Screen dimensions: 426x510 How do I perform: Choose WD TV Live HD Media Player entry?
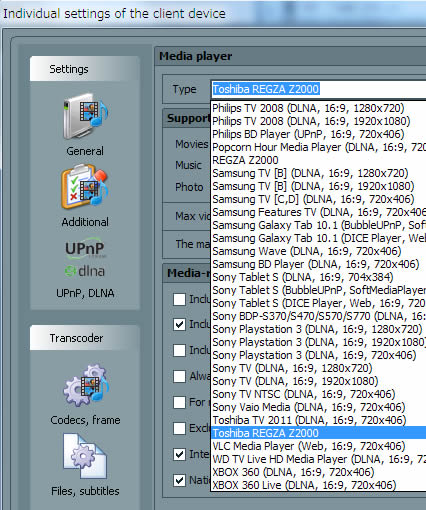(319, 459)
